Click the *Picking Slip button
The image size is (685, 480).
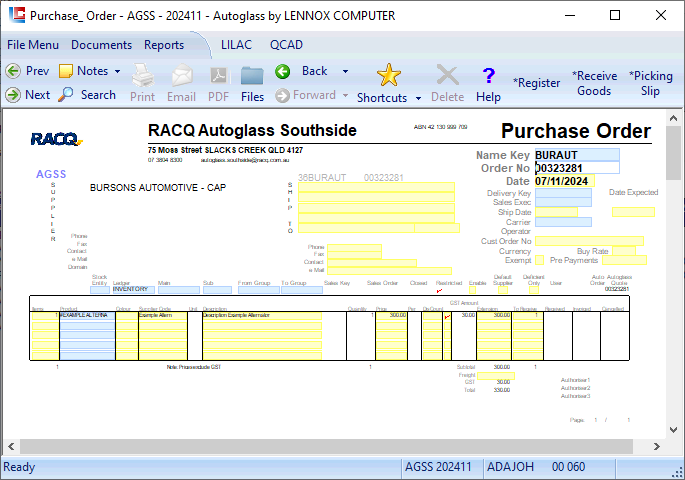[x=650, y=83]
